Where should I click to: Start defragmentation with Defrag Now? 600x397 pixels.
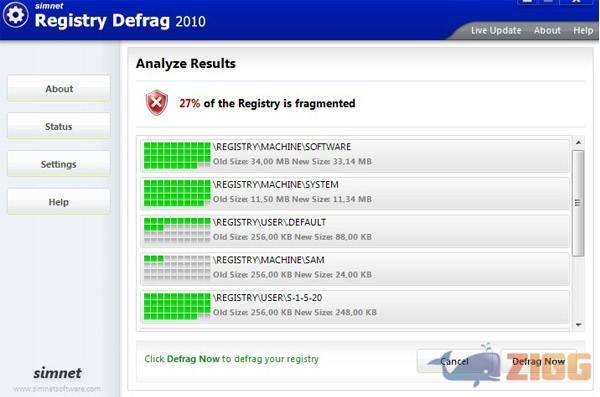[538, 361]
